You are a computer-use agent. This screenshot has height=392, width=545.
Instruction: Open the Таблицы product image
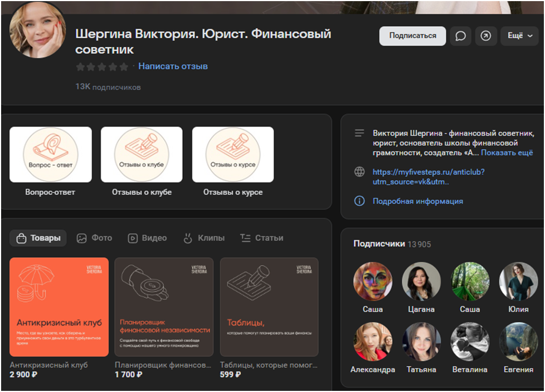269,307
